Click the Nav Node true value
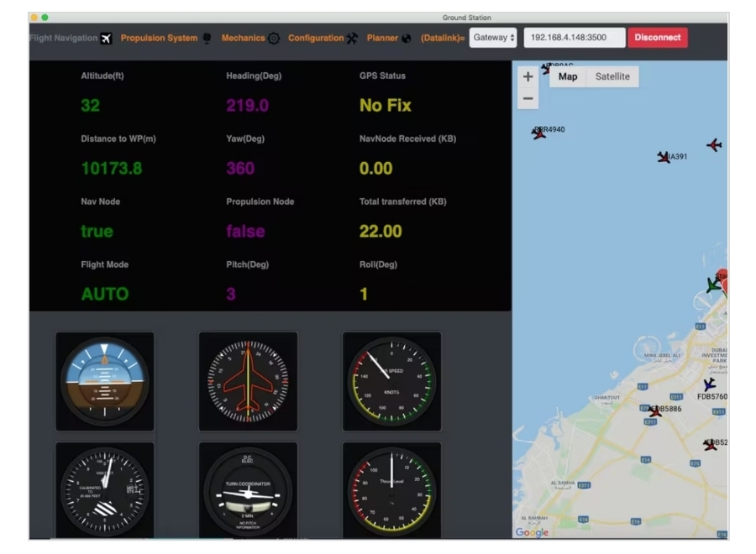Screen dimensions: 756x554 coord(97,231)
